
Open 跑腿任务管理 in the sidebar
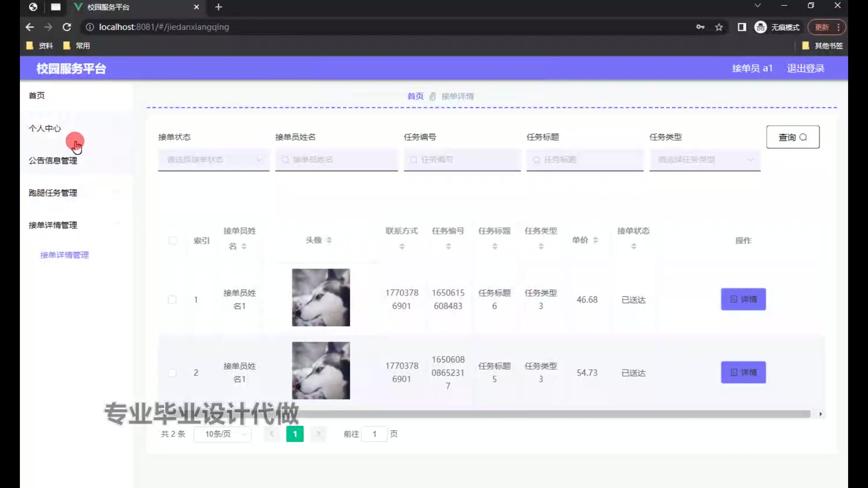(53, 193)
